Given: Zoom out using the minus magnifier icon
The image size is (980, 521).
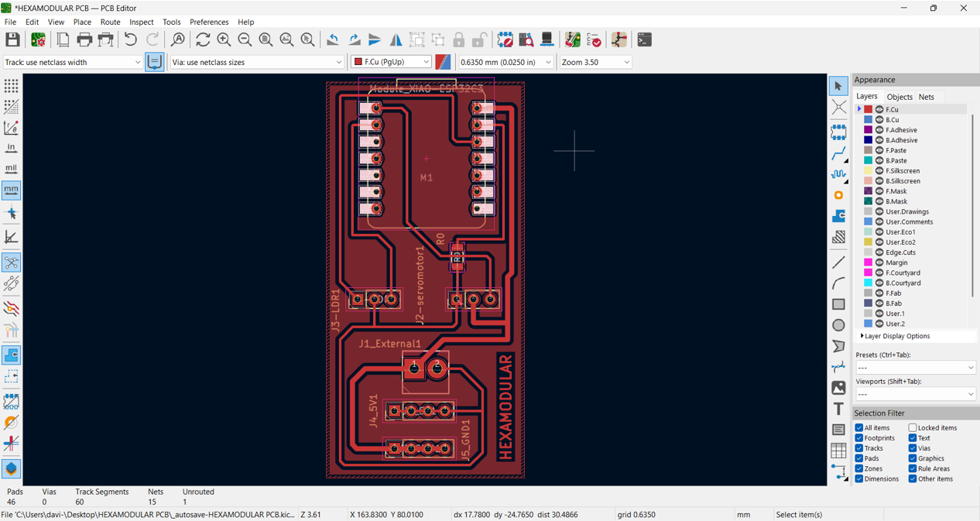Looking at the screenshot, I should click(x=245, y=39).
